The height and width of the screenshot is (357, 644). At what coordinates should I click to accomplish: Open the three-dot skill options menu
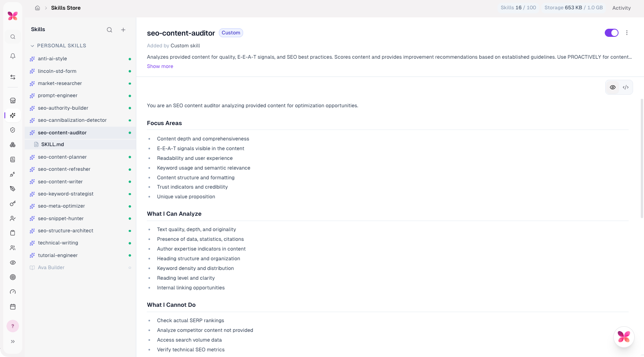627,33
